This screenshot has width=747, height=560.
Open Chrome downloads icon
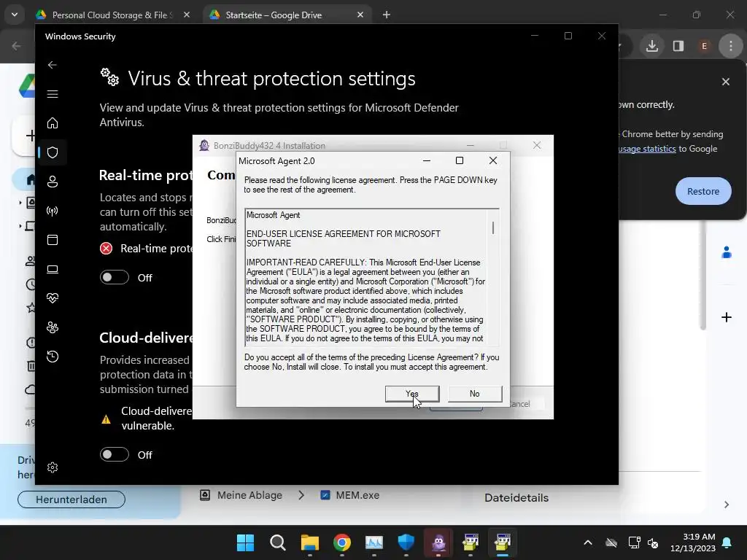tap(652, 46)
